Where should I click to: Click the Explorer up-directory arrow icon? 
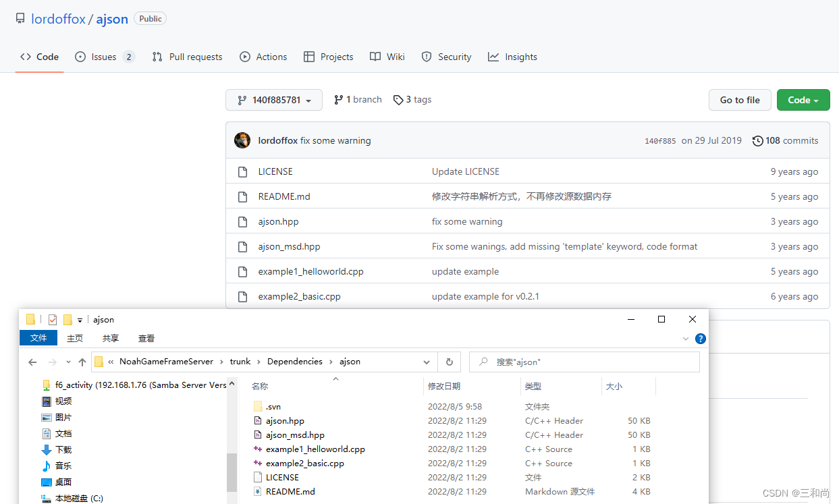click(x=82, y=362)
